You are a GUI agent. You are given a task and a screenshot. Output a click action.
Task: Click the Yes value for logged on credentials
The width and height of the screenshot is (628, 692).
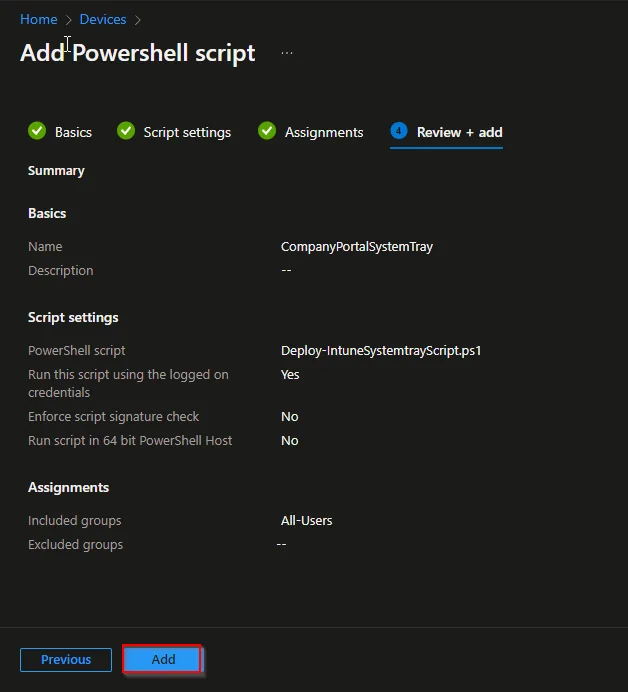(x=290, y=375)
